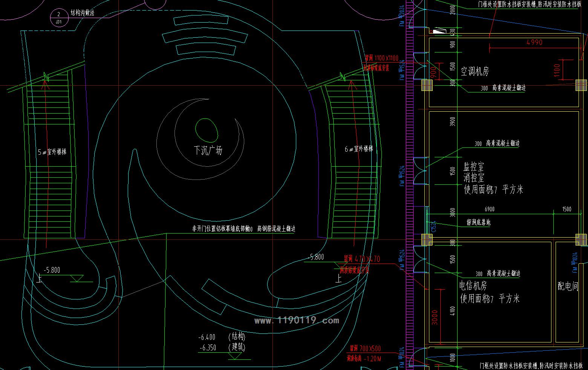Screen dimensions: 588x370
Task: Click the 配电间 room label
Action: pos(568,286)
